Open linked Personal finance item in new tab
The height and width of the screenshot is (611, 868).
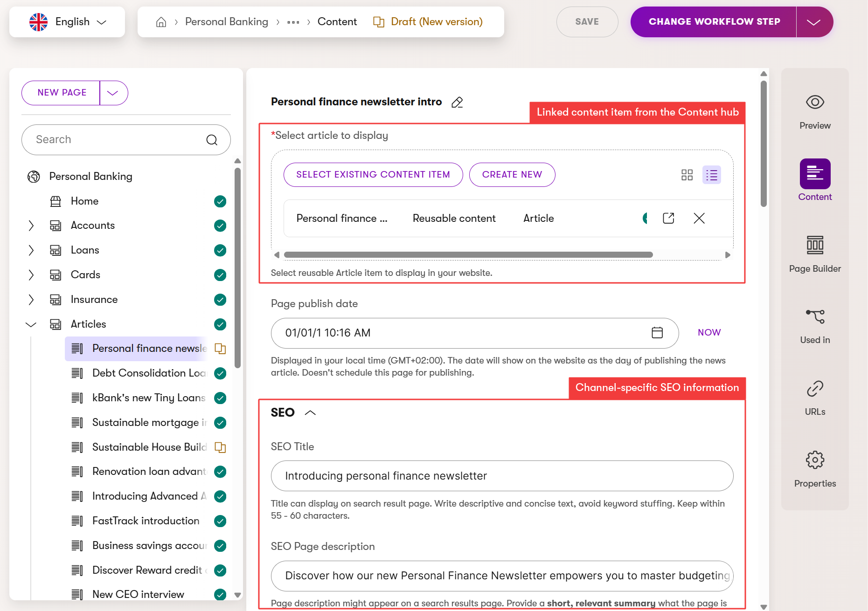click(668, 218)
